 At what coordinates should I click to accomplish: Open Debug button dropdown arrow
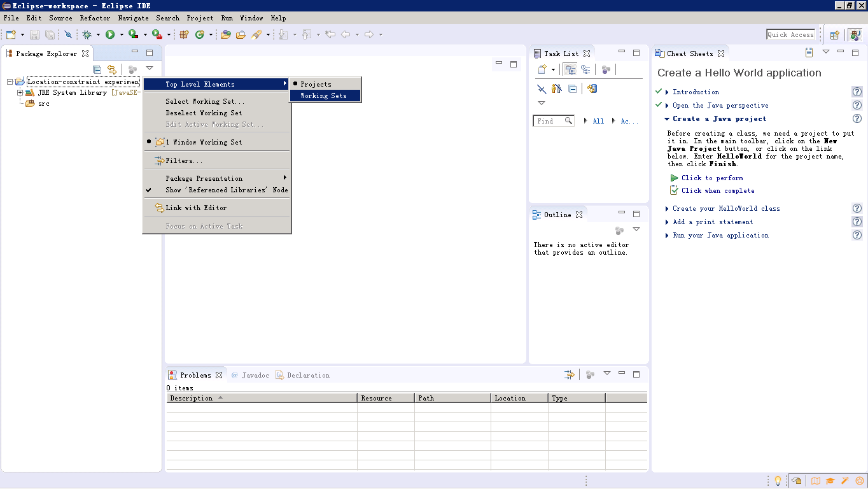coord(98,34)
